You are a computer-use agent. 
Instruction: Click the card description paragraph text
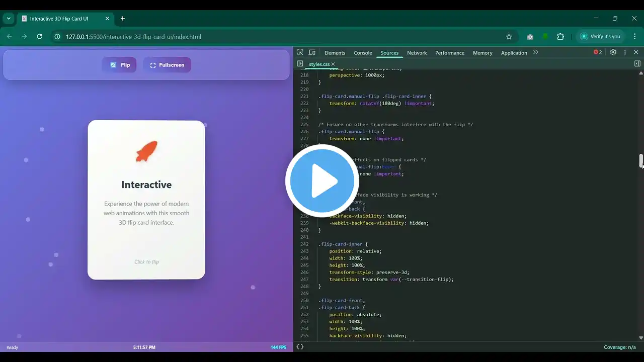[x=146, y=213]
